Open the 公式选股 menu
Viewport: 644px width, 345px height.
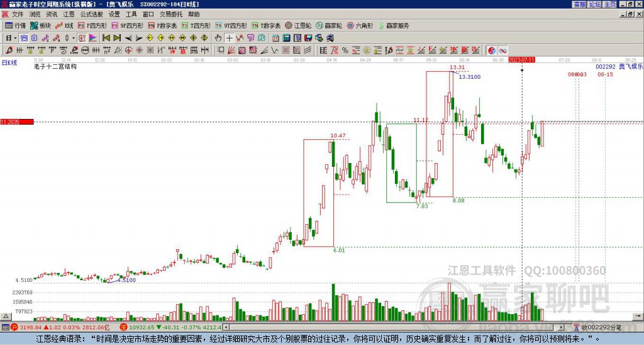(x=92, y=14)
